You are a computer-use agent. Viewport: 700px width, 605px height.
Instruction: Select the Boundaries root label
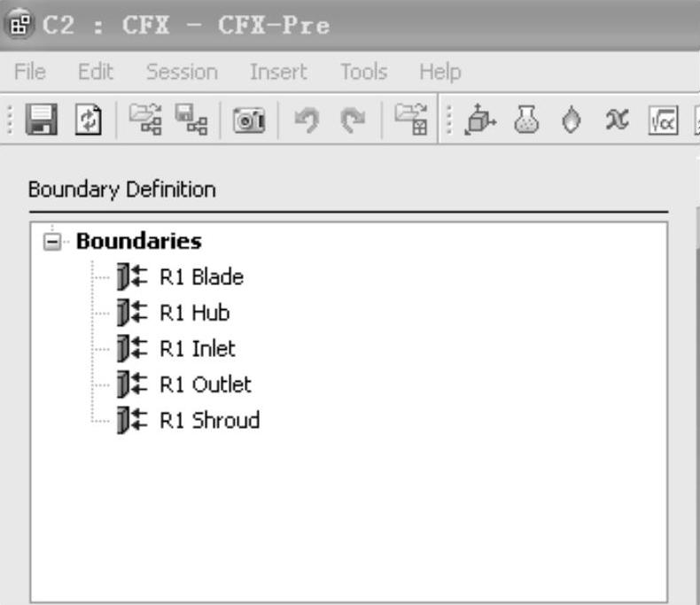(139, 241)
